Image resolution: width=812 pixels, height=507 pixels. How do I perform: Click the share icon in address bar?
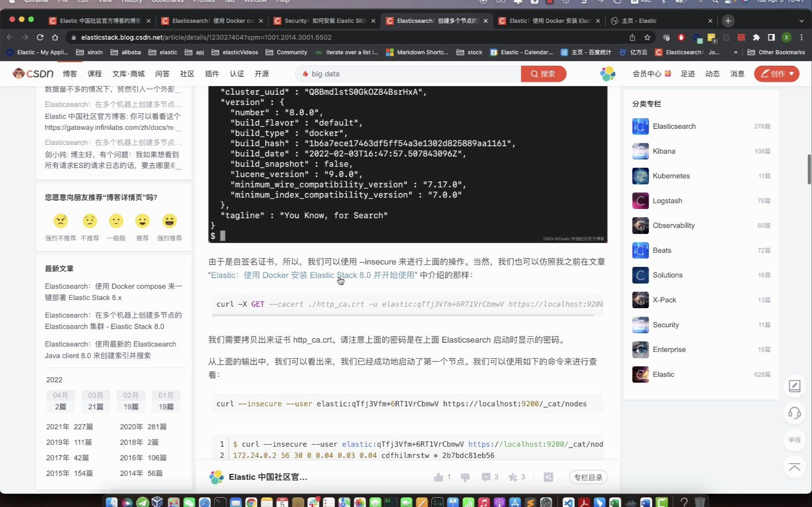tap(632, 37)
